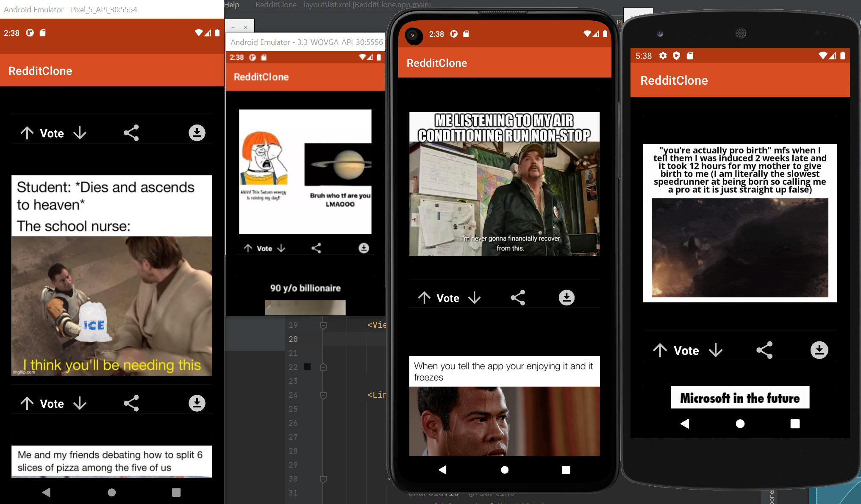Open the settings gear in the right phone status bar
Viewport: 861px width, 504px height.
point(663,55)
